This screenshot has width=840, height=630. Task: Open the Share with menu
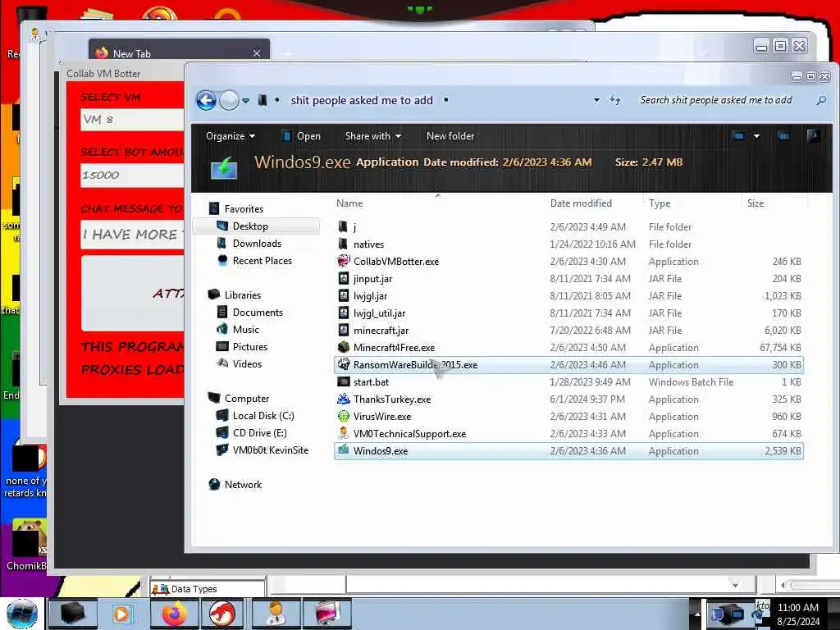(x=373, y=136)
